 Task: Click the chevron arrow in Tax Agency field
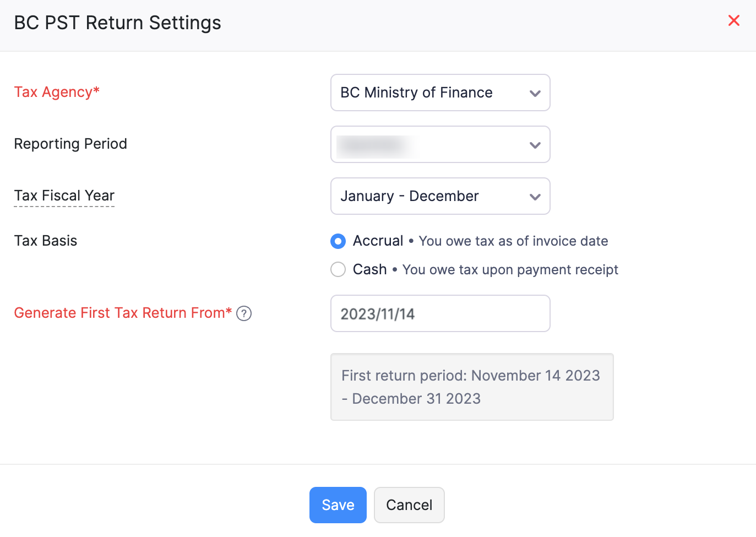click(535, 93)
